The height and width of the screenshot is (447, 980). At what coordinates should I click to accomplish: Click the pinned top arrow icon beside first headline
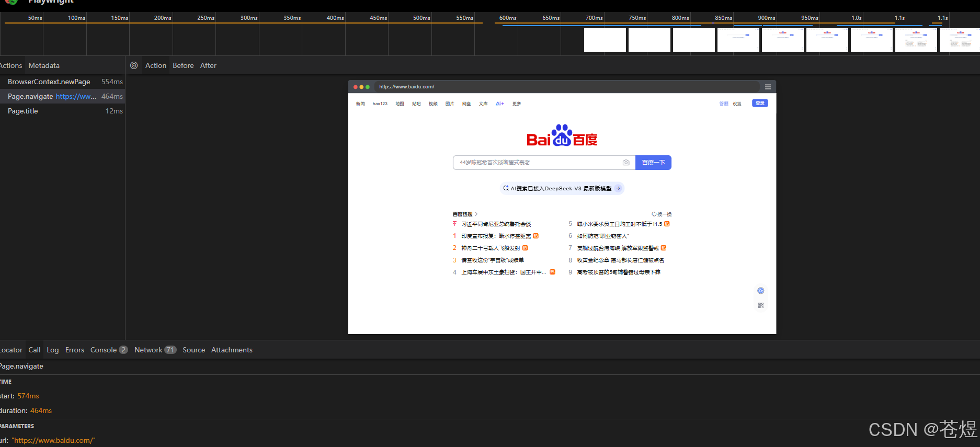point(454,224)
